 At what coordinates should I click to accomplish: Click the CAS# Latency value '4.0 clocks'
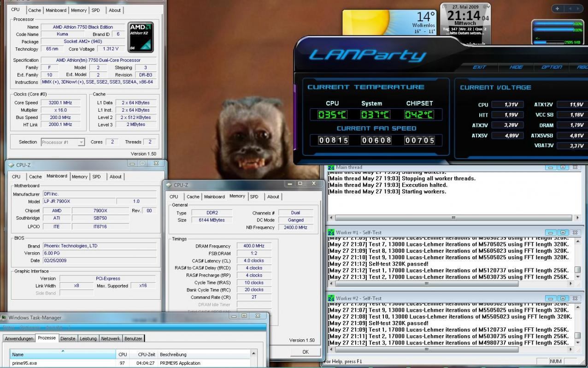coord(254,261)
